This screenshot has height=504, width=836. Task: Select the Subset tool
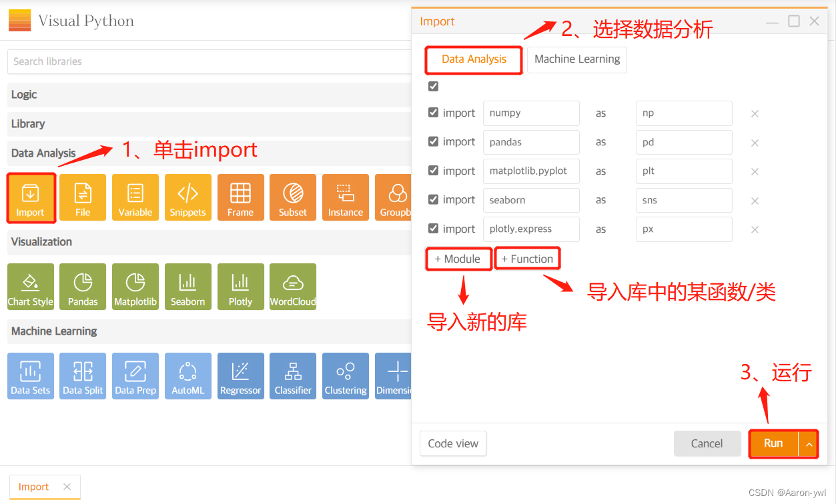pos(293,197)
